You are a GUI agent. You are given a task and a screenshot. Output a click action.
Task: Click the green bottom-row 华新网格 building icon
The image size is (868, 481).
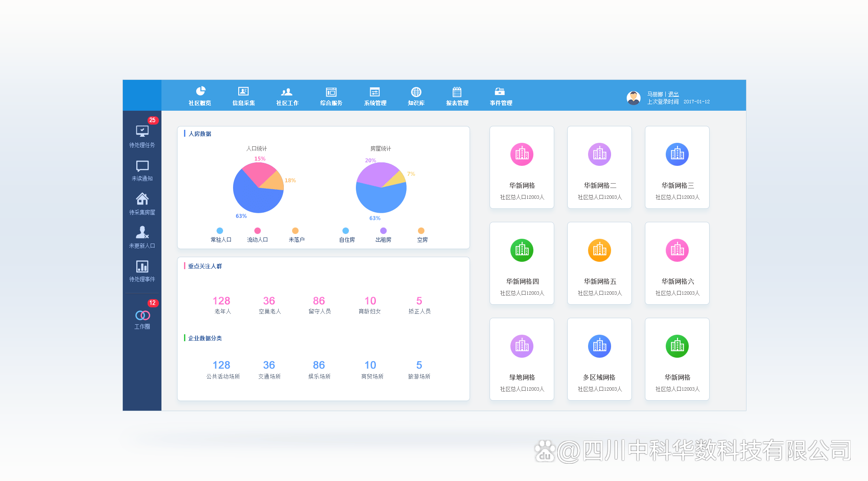point(677,346)
